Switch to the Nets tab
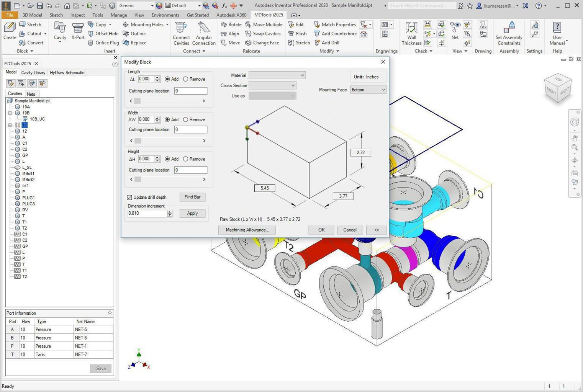This screenshot has width=583, height=392. click(x=31, y=94)
